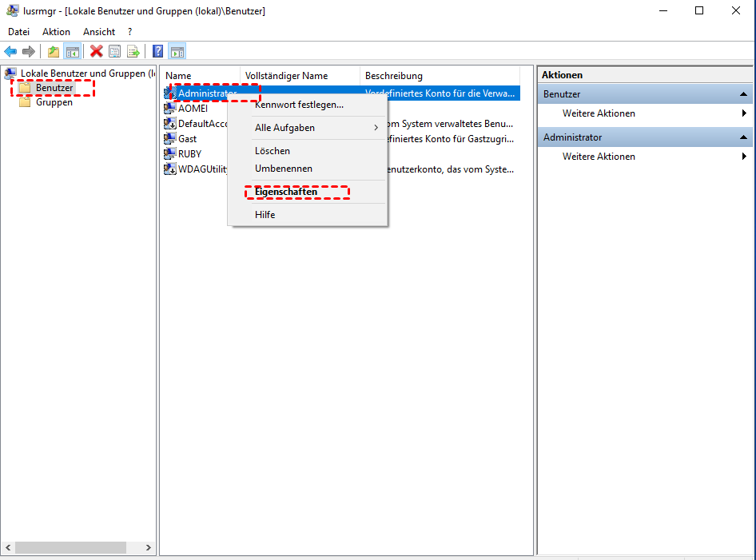
Task: Click the blue Back arrow in toolbar
Action: (10, 51)
